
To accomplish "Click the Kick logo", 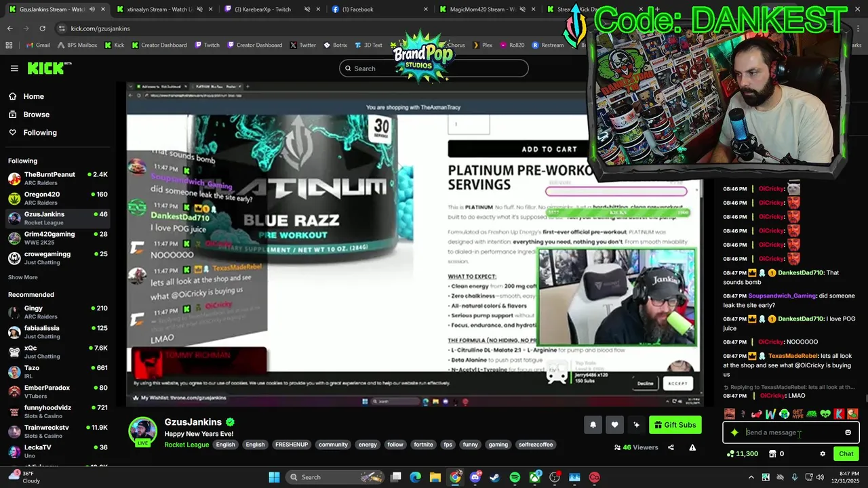I will (49, 68).
